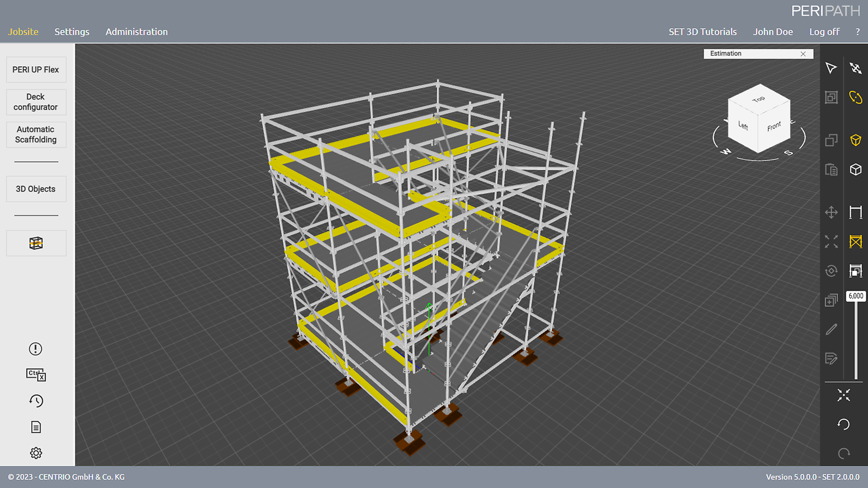Open the Settings menu

tap(72, 32)
